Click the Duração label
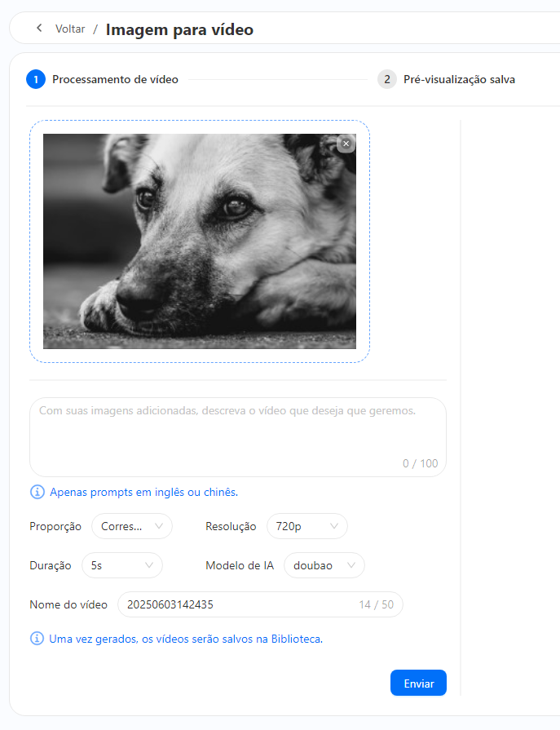This screenshot has width=560, height=730. click(x=51, y=566)
